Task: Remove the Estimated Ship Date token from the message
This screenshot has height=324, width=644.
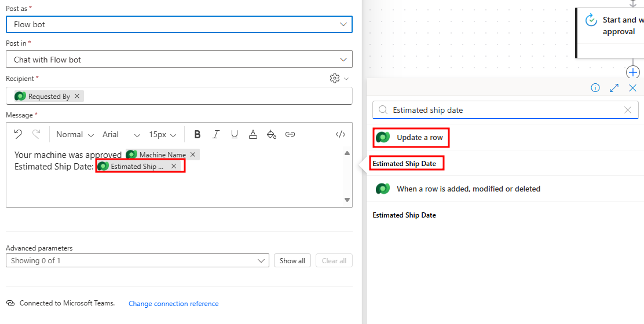Action: (174, 166)
